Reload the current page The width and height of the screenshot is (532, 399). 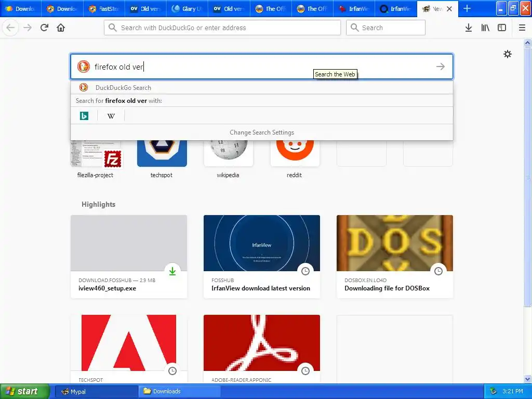pyautogui.click(x=45, y=28)
